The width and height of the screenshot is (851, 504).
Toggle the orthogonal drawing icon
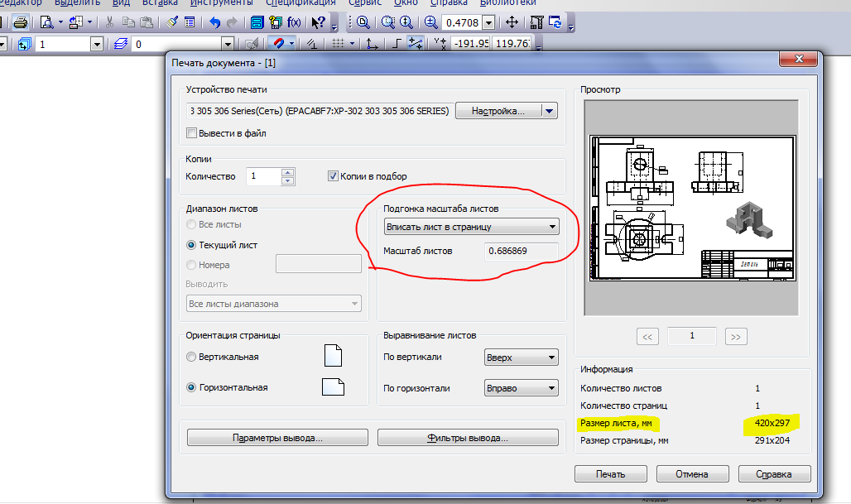pos(397,43)
